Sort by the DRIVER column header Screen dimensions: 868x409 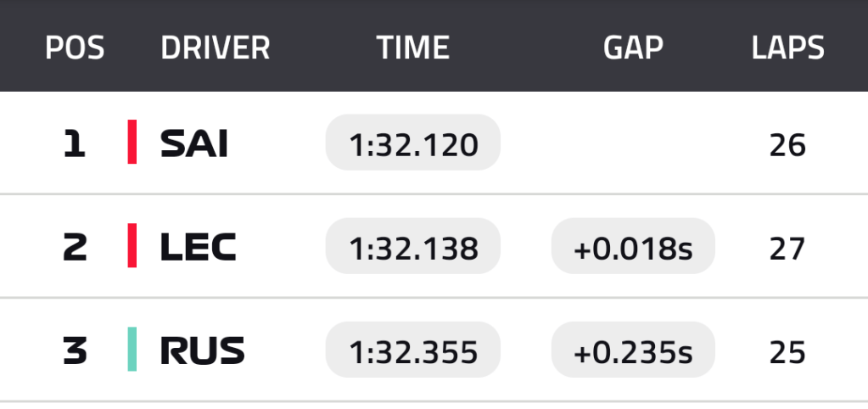[x=215, y=48]
